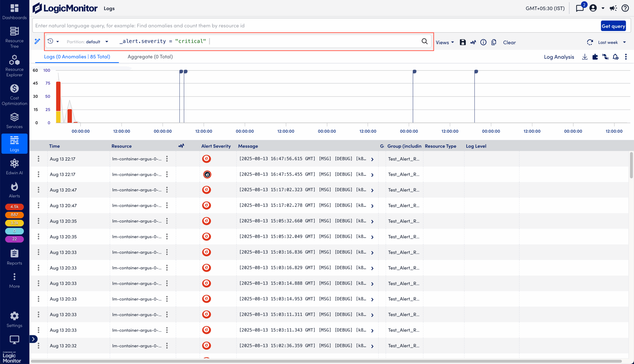
Task: Expand message of the 15:05:32.660 row
Action: click(372, 222)
